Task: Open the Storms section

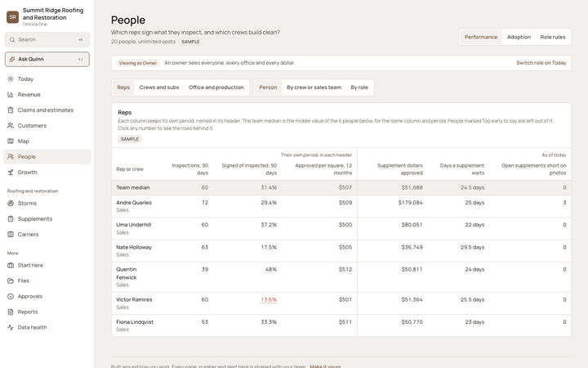Action: [x=47, y=203]
